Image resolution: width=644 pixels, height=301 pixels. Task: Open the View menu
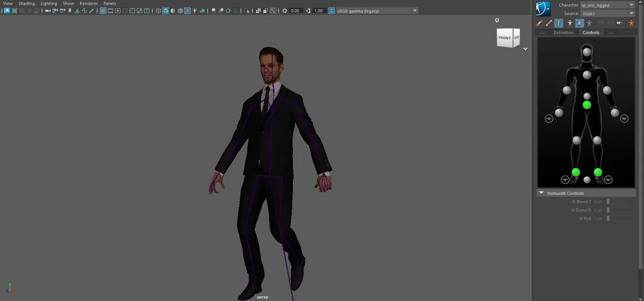tap(8, 3)
